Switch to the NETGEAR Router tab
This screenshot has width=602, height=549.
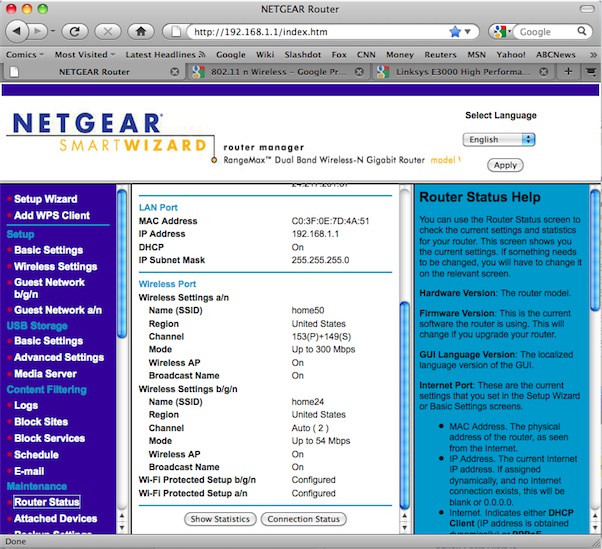pyautogui.click(x=94, y=72)
